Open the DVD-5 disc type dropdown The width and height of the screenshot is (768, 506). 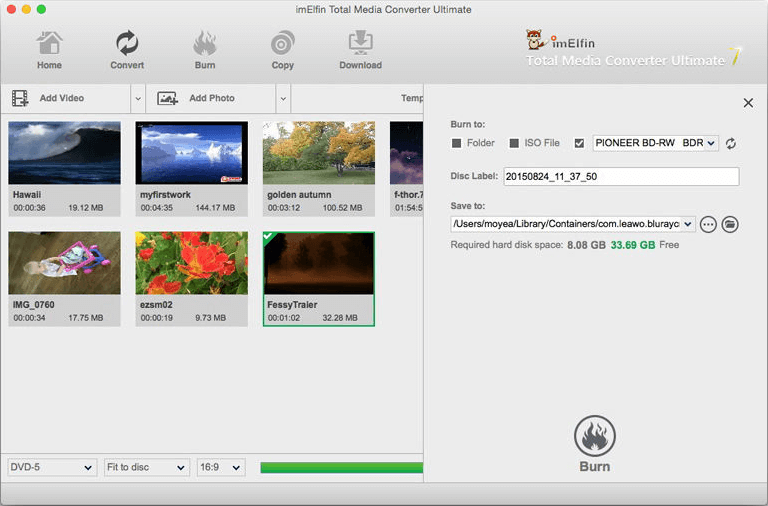[x=52, y=467]
